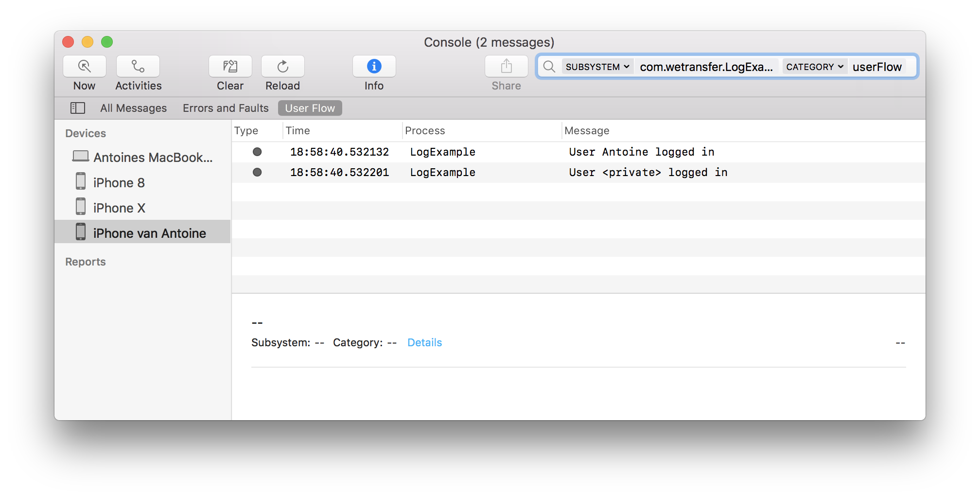Image resolution: width=980 pixels, height=498 pixels.
Task: Click the Activities icon
Action: [x=138, y=66]
